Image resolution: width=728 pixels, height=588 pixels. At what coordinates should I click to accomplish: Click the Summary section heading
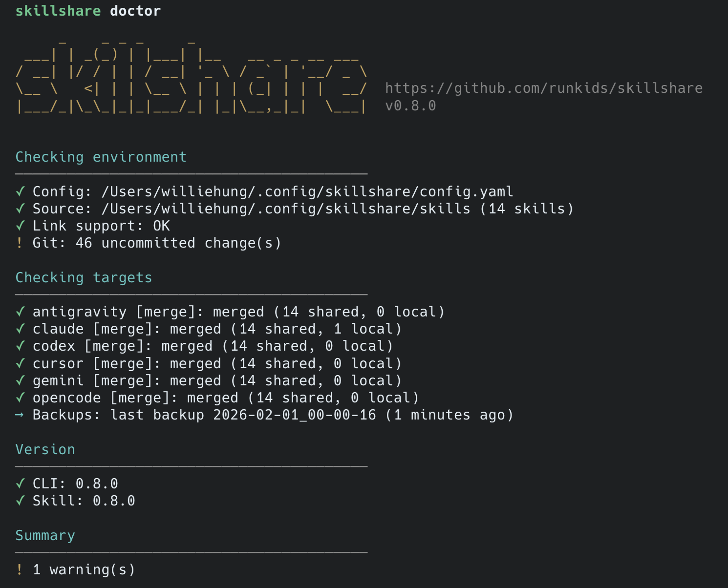pos(45,535)
